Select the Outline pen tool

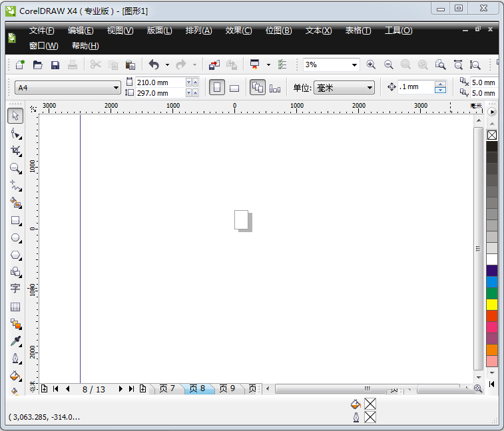15,359
